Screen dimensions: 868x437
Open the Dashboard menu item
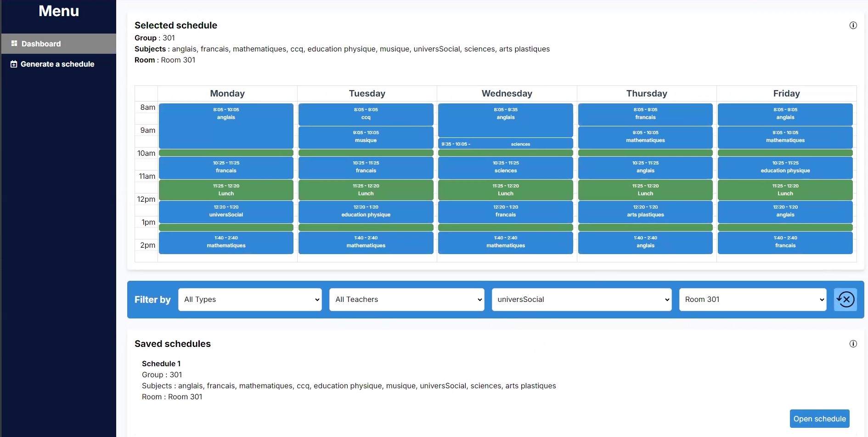pos(58,44)
